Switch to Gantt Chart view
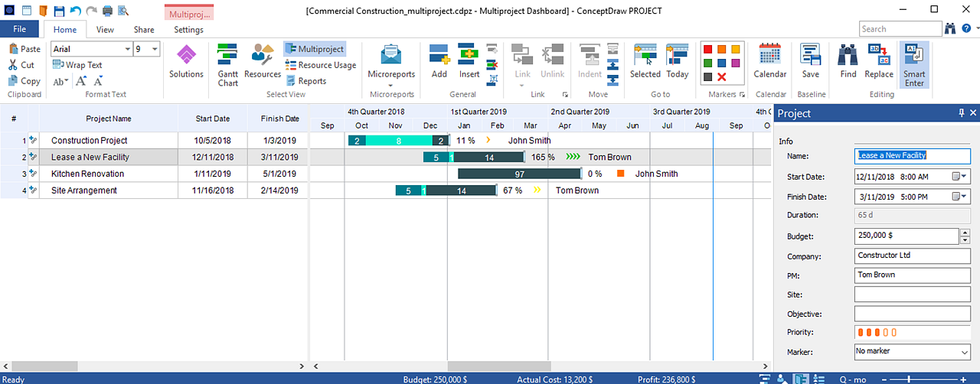Image resolution: width=980 pixels, height=384 pixels. 228,65
